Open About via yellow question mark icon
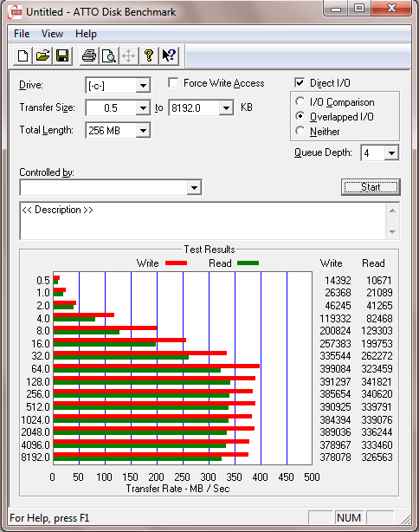This screenshot has width=419, height=532. click(149, 55)
